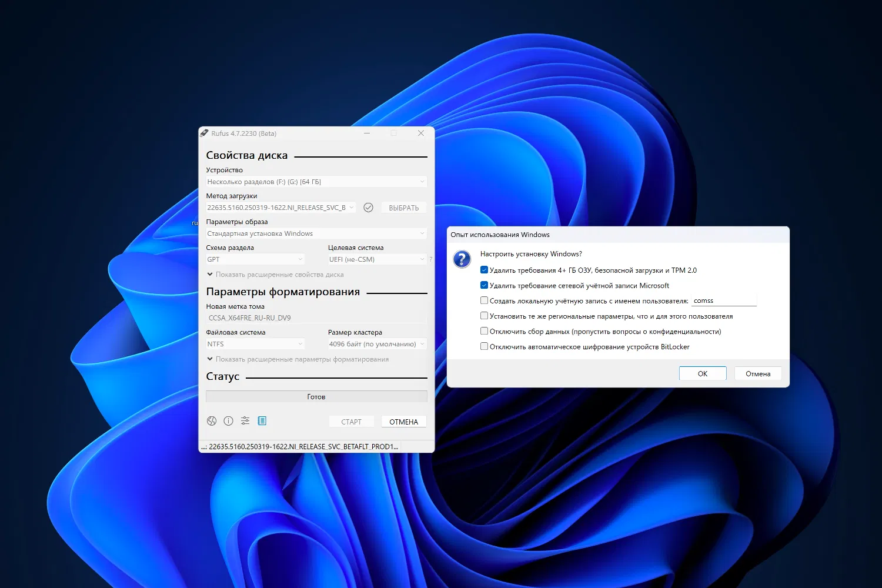This screenshot has height=588, width=882.
Task: Click the 'Устройство' label
Action: (x=225, y=170)
